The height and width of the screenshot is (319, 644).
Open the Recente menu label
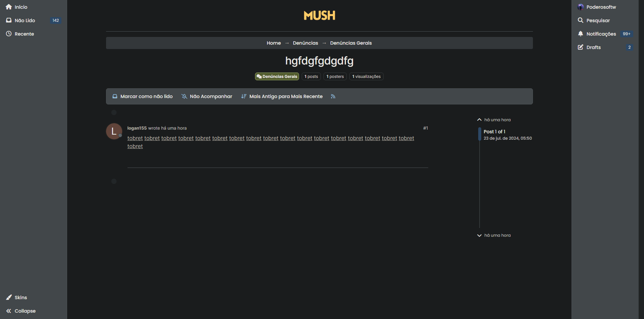24,34
